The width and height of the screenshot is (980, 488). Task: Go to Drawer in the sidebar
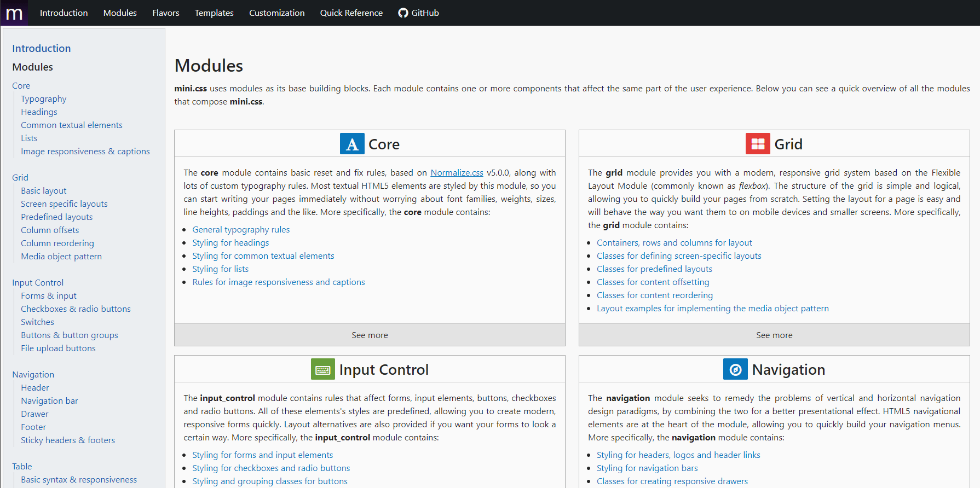[34, 414]
